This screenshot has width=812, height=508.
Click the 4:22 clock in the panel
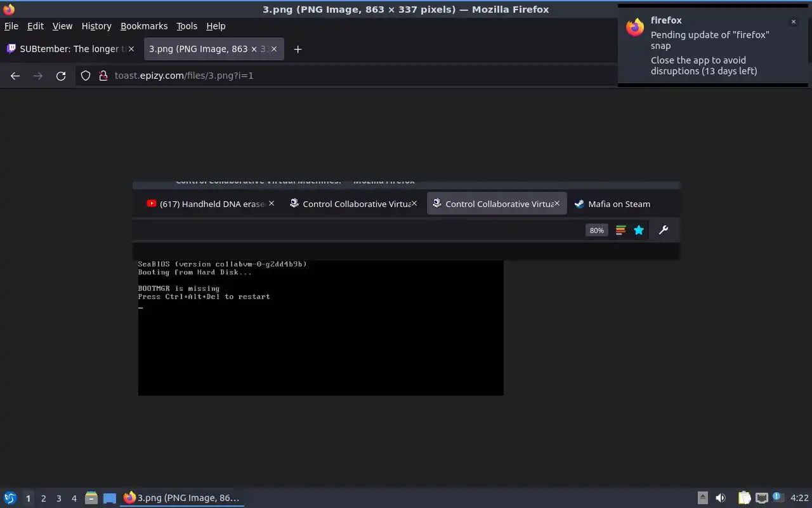click(x=799, y=498)
